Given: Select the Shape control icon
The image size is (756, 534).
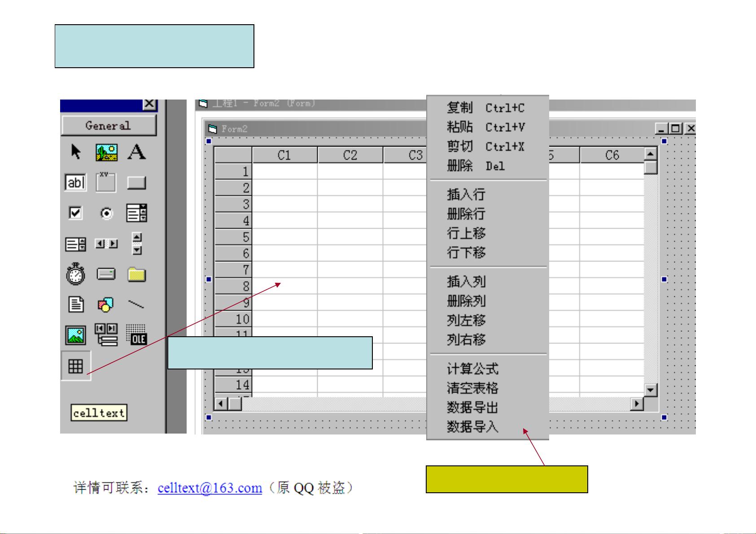Looking at the screenshot, I should point(106,305).
